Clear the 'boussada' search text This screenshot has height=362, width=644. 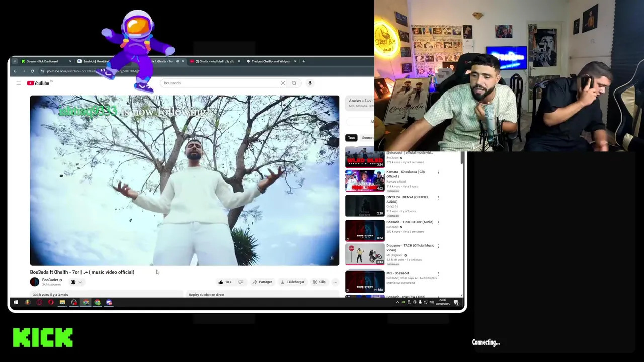283,83
